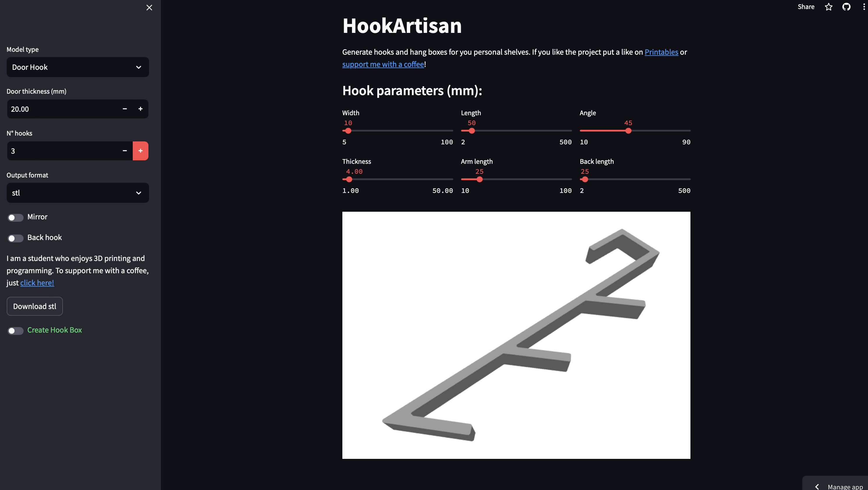The image size is (868, 490).
Task: Open the GitHub repository icon
Action: [846, 7]
